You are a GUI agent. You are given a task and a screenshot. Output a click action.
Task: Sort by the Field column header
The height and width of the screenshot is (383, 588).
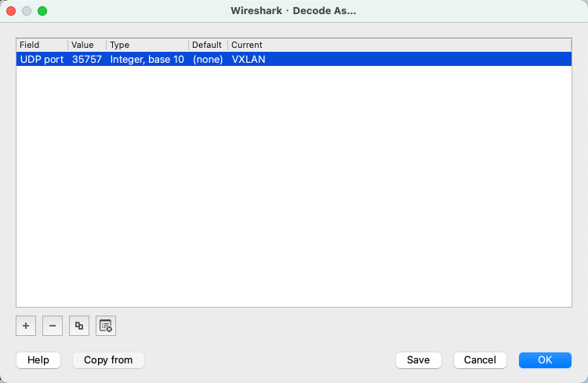[42, 45]
